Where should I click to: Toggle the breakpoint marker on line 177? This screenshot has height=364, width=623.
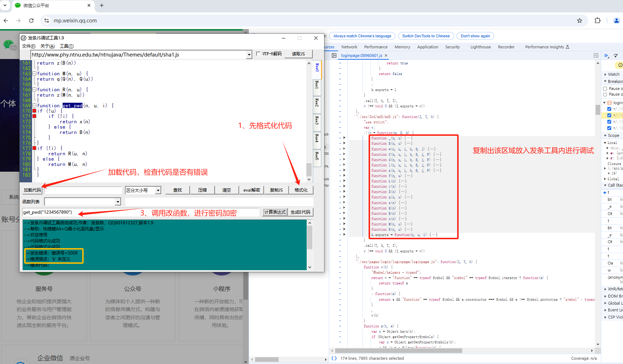(35, 148)
